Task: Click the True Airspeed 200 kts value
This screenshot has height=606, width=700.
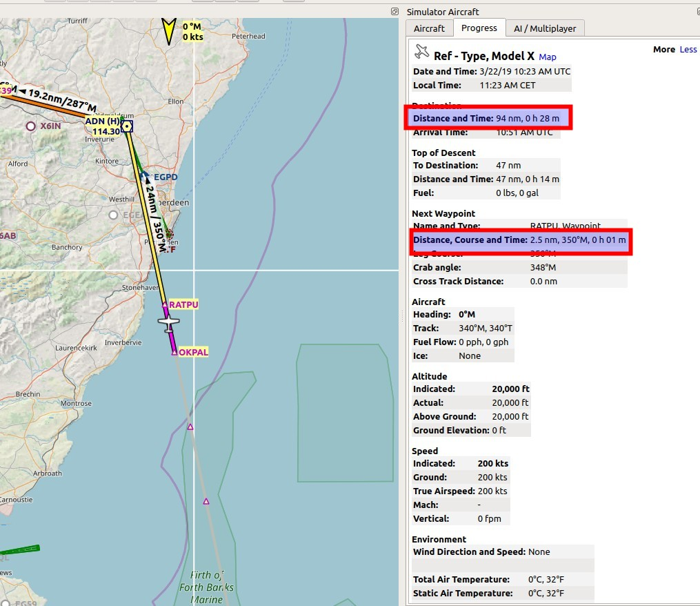Action: tap(492, 491)
